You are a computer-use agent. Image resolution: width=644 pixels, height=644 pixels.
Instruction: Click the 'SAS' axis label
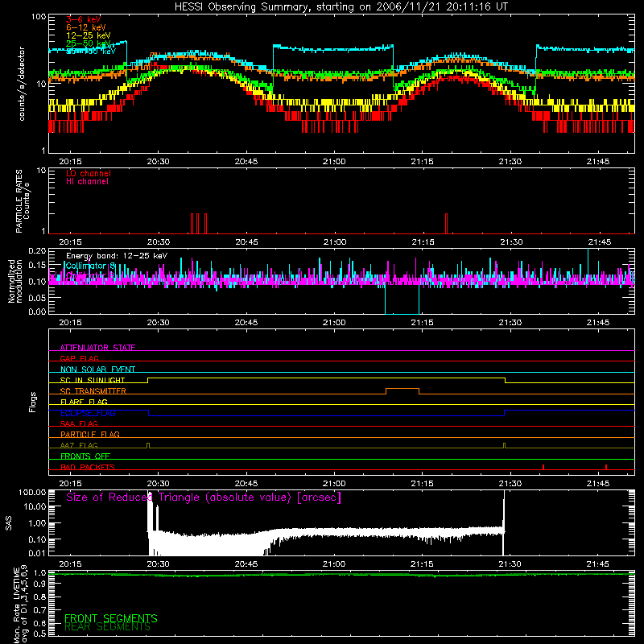[9, 523]
